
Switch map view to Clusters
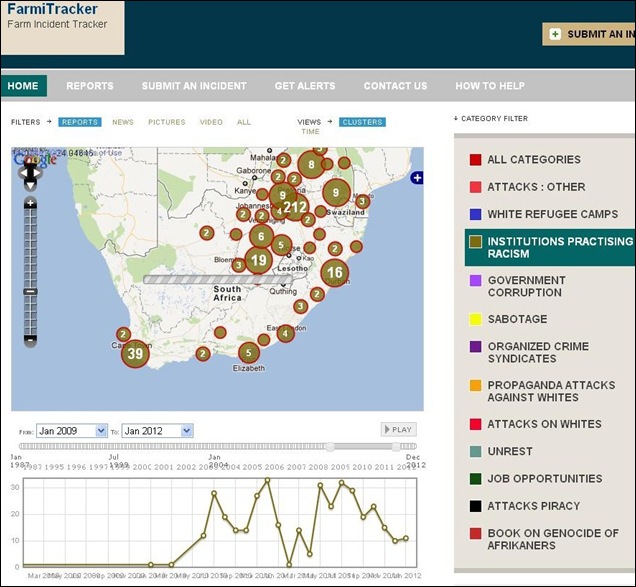(362, 122)
